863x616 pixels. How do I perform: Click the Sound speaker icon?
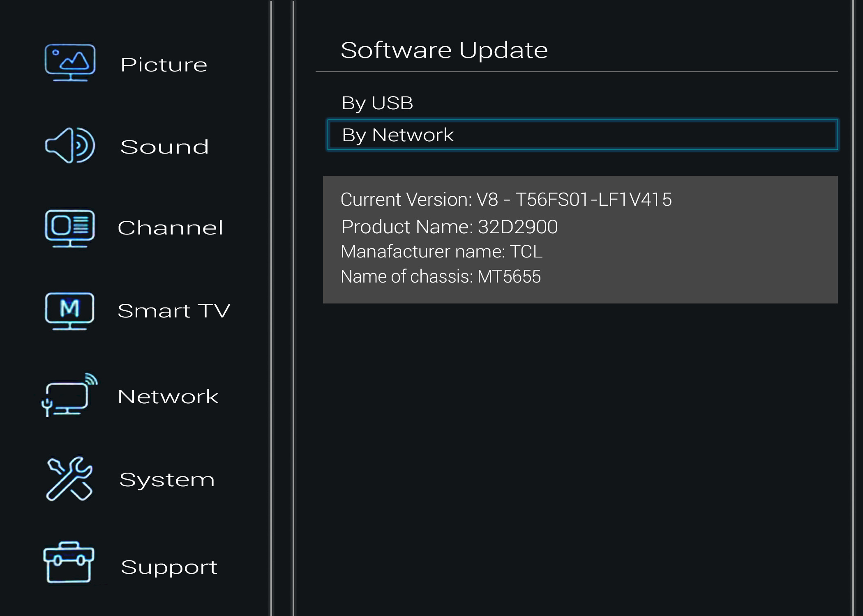click(x=70, y=145)
